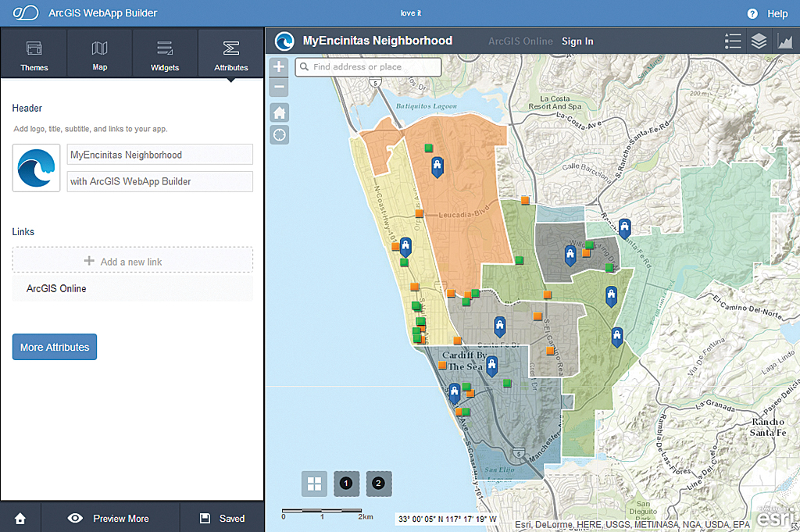This screenshot has width=800, height=532.
Task: Click Add a new link
Action: point(132,262)
